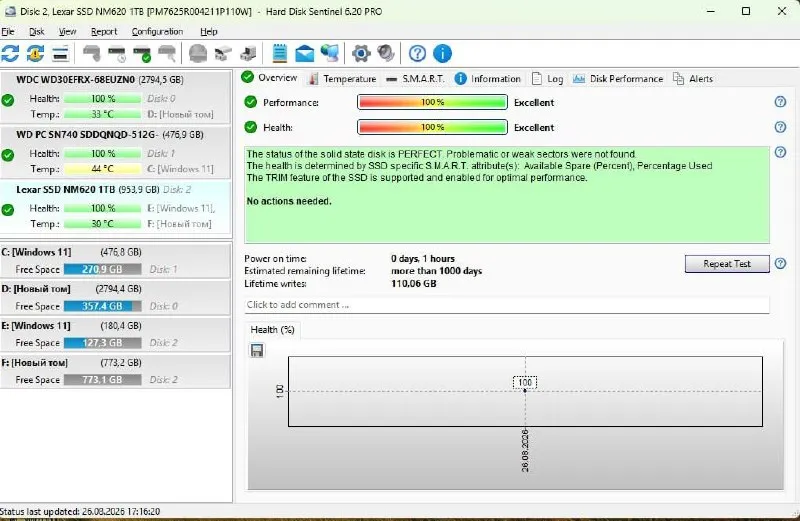
Task: Click the F: free space 773,1 GB bar
Action: [x=103, y=380]
